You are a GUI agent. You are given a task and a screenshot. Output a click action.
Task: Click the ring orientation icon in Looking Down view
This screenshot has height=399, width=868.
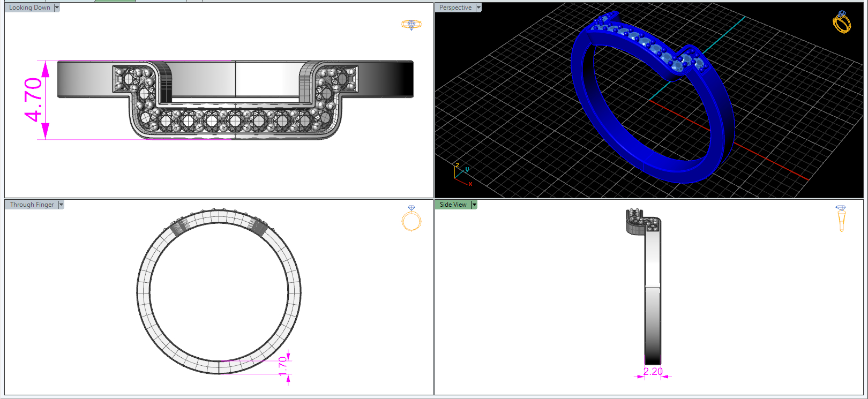(411, 25)
